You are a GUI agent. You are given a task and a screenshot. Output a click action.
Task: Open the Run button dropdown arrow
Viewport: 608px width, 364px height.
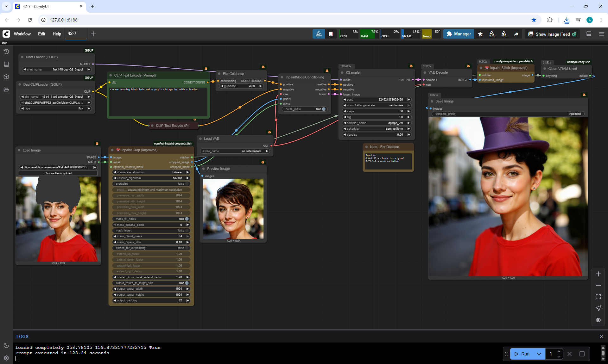tap(539, 354)
